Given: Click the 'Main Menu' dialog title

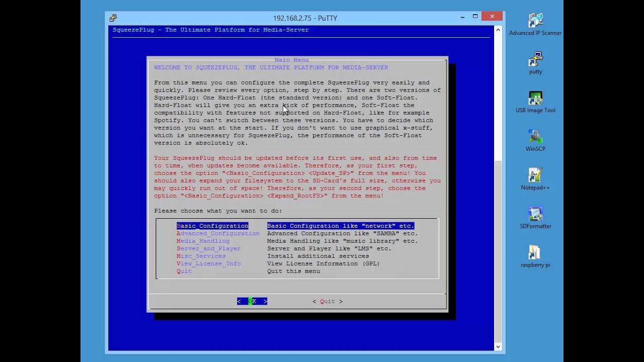Looking at the screenshot, I should [x=292, y=60].
